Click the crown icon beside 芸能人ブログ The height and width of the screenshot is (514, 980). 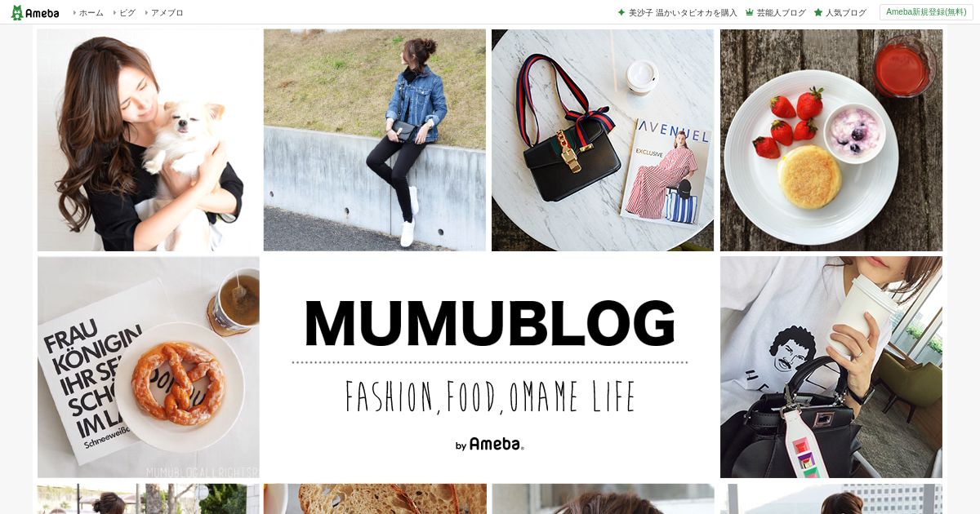pos(749,13)
